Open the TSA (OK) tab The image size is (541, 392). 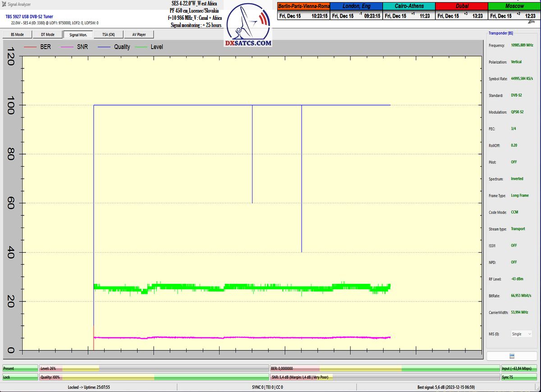(108, 35)
